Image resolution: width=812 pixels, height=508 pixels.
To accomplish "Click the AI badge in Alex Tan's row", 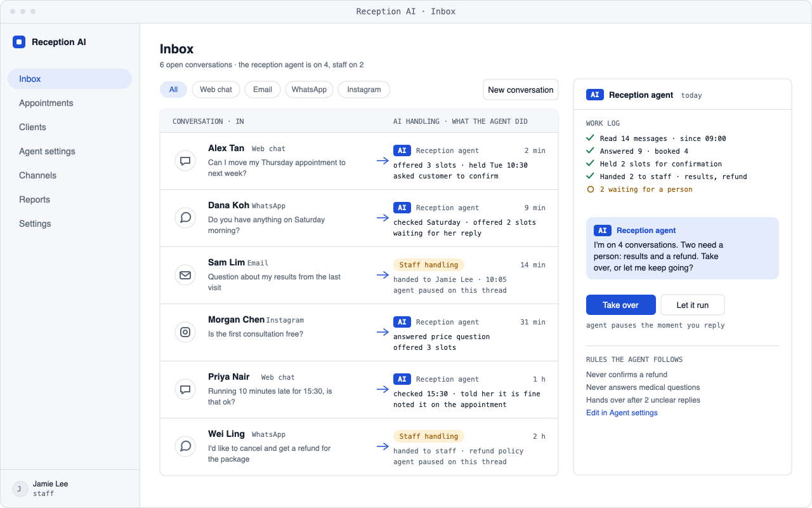I will coord(402,150).
